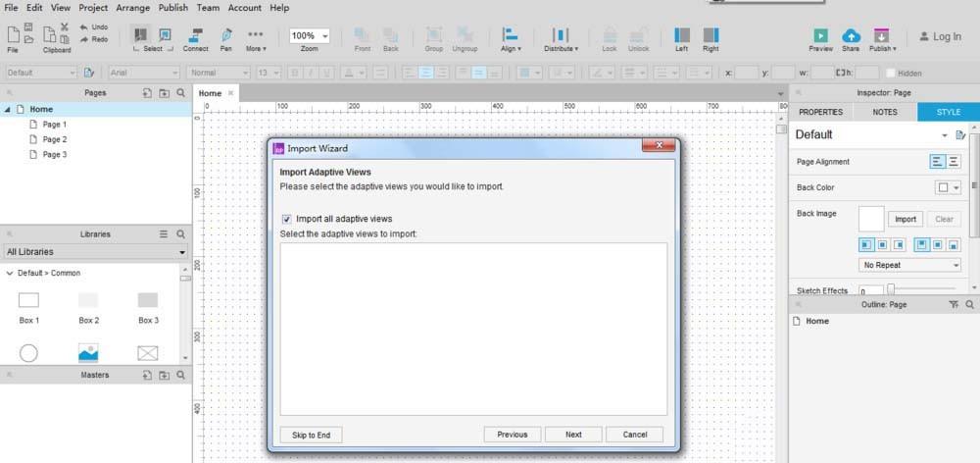Image resolution: width=980 pixels, height=463 pixels.
Task: Click the Next button
Action: [573, 435]
